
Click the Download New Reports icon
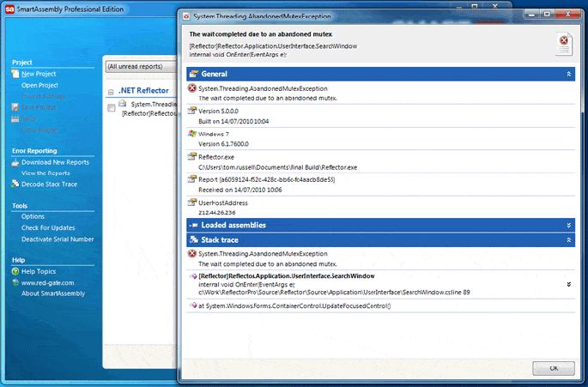[x=15, y=162]
